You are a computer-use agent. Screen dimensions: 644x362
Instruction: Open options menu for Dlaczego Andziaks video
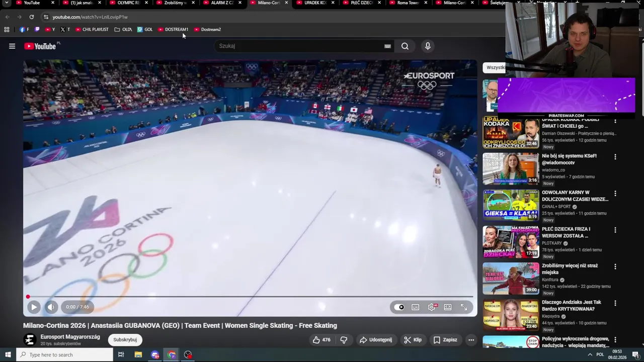[x=615, y=304]
